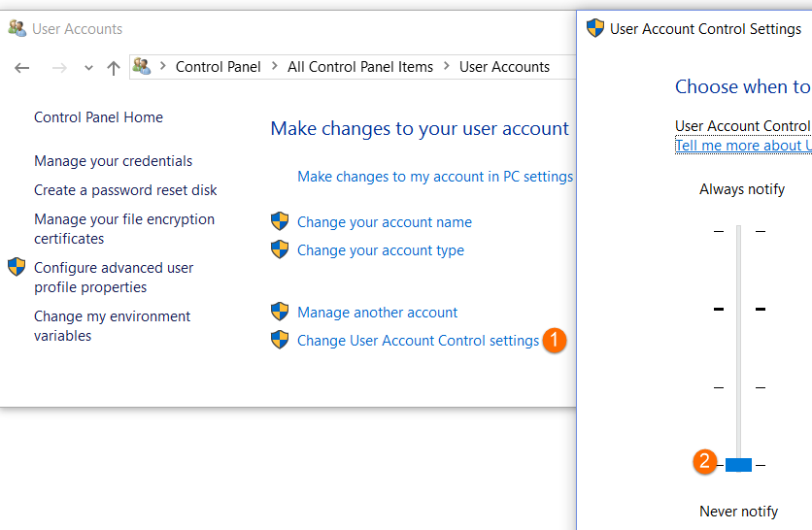Click the User Account Control Settings title
The height and width of the screenshot is (530, 812).
pyautogui.click(x=705, y=29)
